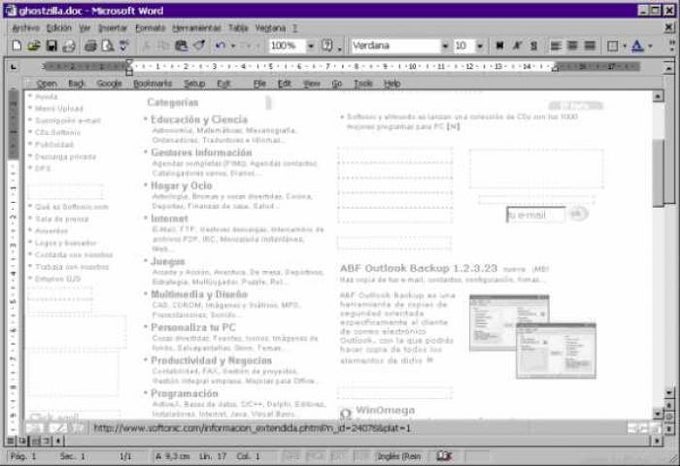Switch to Normal view icon at bottom left
Viewport: 680px width, 466px height.
click(10, 441)
